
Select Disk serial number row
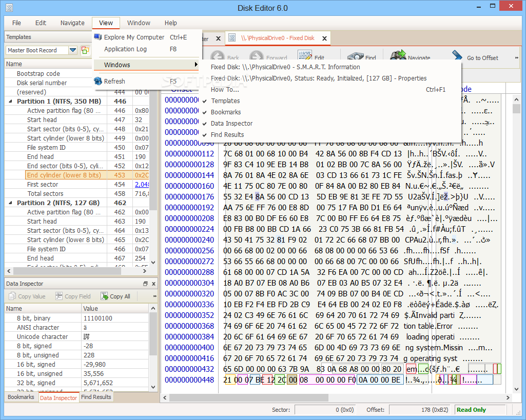(77, 83)
